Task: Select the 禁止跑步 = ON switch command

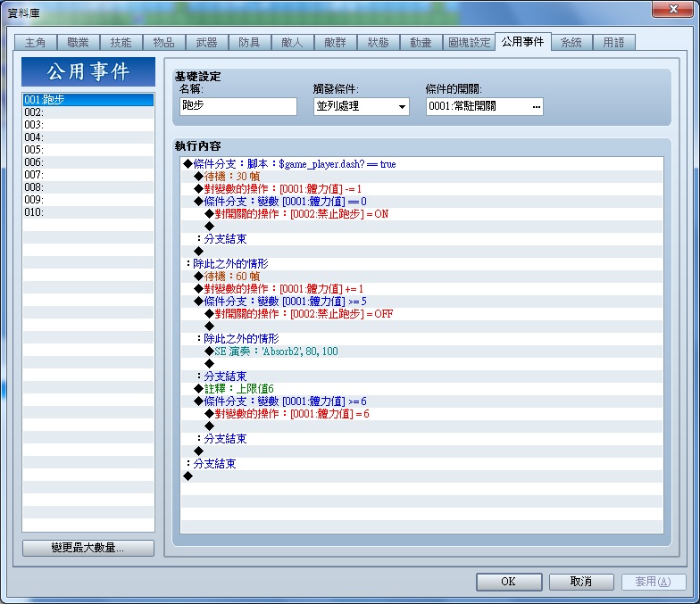Action: point(421,214)
